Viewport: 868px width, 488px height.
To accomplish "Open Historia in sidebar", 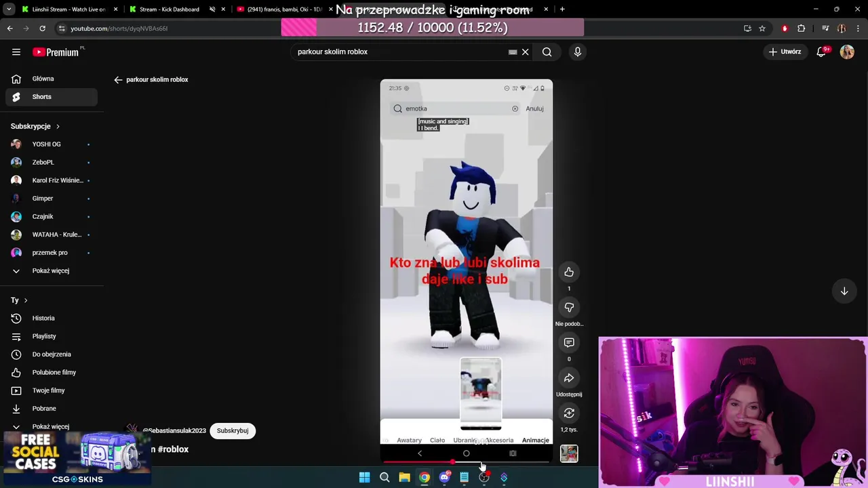I will point(51,319).
